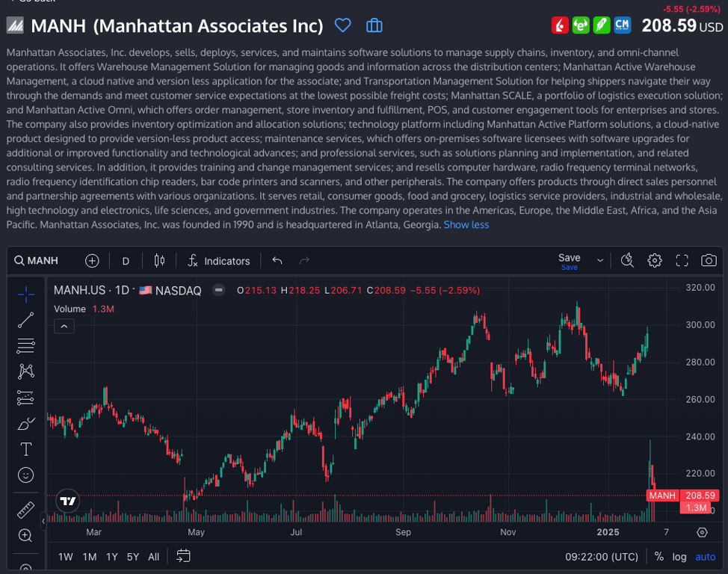Toggle auto scale mode

(706, 557)
